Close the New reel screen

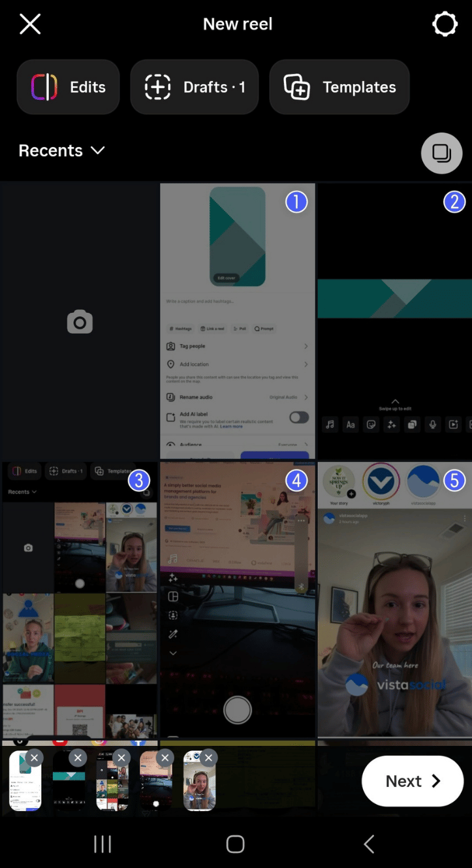click(30, 25)
